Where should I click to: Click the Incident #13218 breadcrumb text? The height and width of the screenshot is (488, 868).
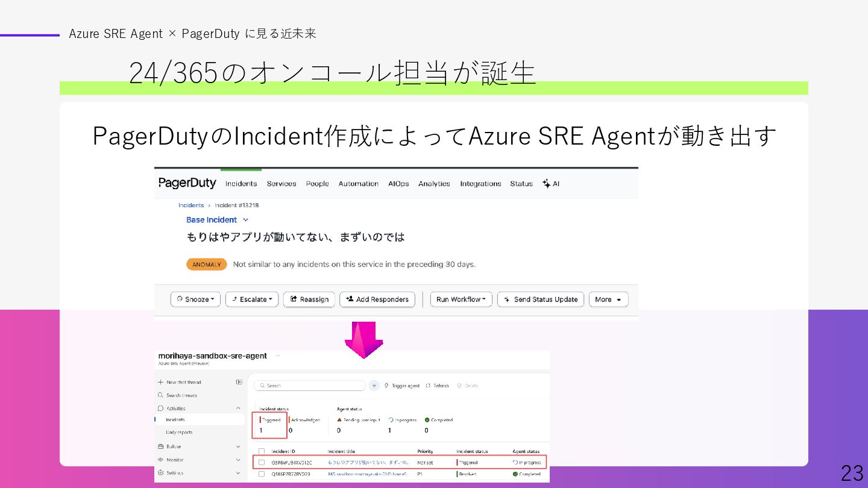[237, 205]
